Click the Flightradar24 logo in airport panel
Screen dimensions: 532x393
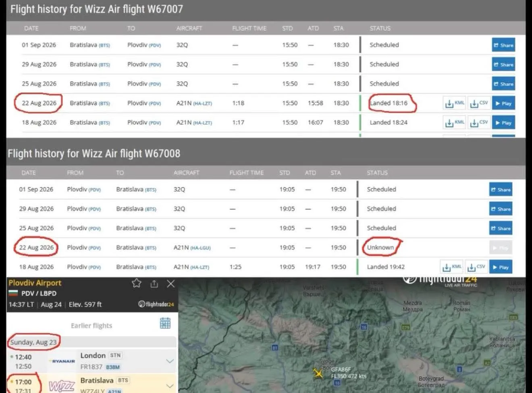pyautogui.click(x=156, y=304)
